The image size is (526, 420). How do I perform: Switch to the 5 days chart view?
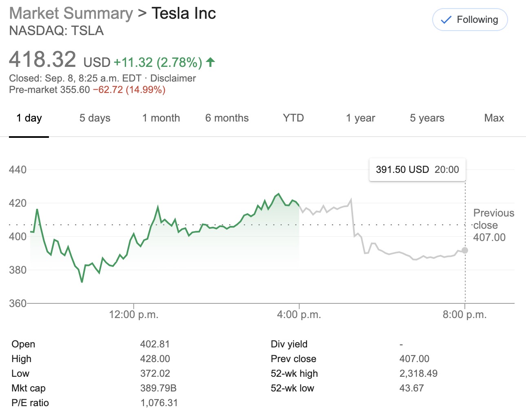point(95,118)
